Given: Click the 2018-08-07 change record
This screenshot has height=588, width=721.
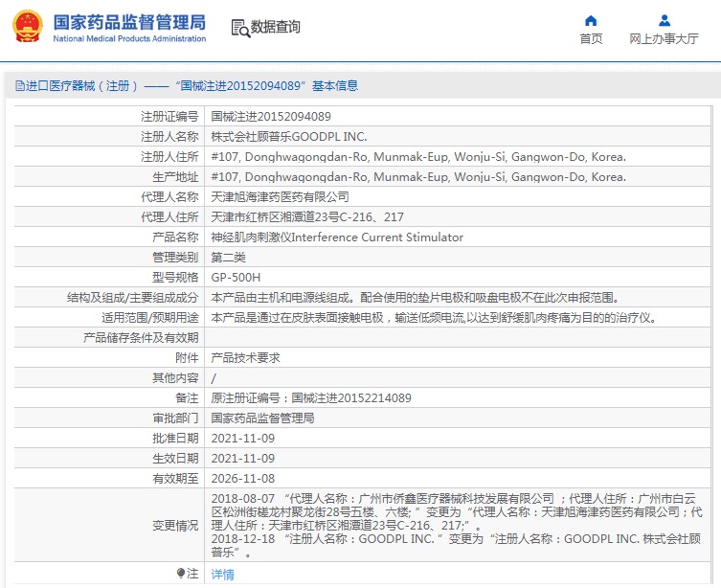Looking at the screenshot, I should (x=457, y=511).
